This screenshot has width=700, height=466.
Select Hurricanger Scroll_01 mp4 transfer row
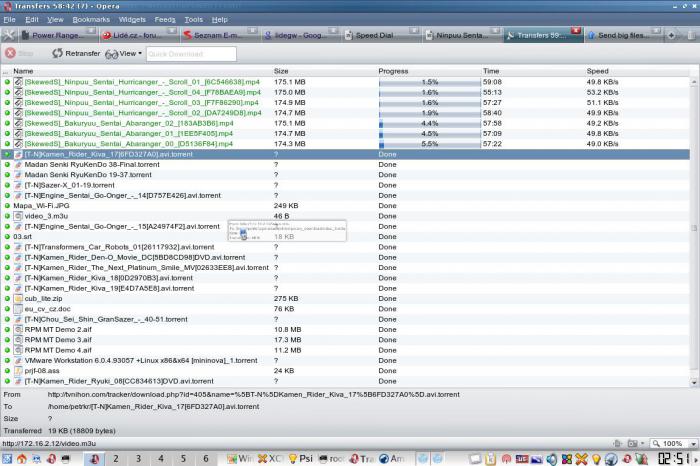346,82
